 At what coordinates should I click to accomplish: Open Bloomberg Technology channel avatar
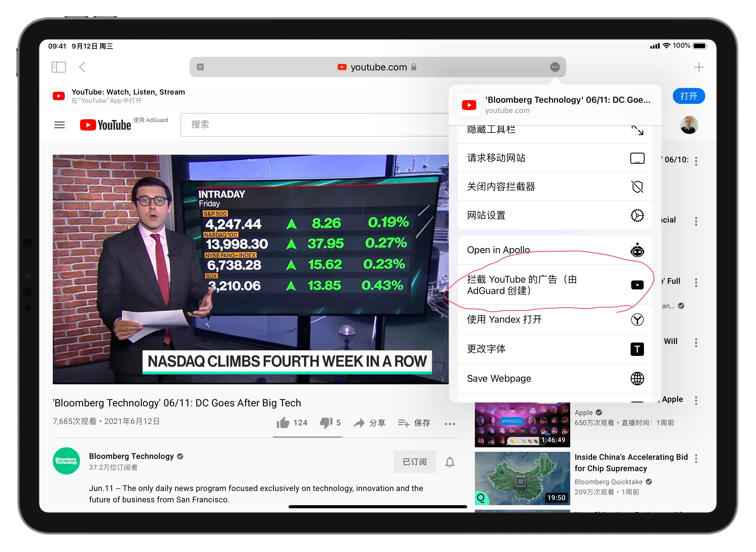[x=66, y=461]
